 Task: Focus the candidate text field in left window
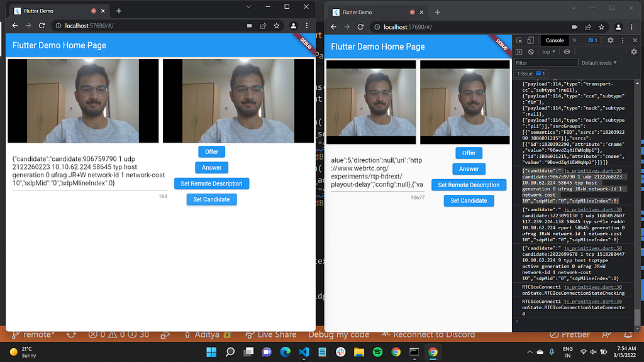(x=89, y=171)
